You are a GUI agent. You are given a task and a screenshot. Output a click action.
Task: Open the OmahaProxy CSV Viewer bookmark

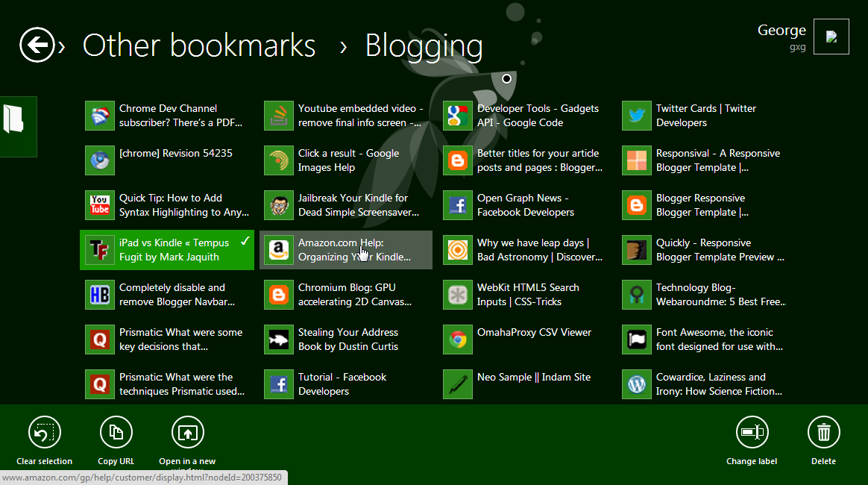click(533, 333)
